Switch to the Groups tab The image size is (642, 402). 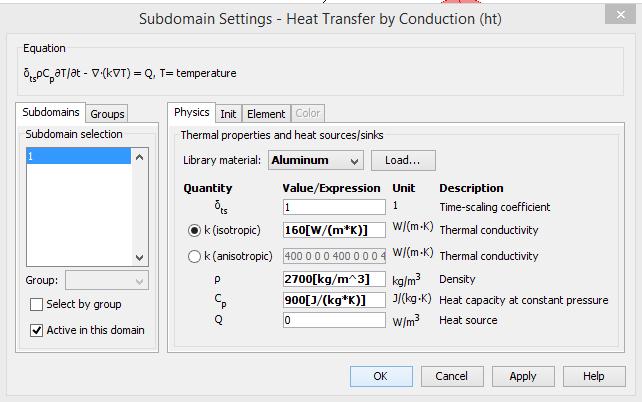(x=108, y=114)
